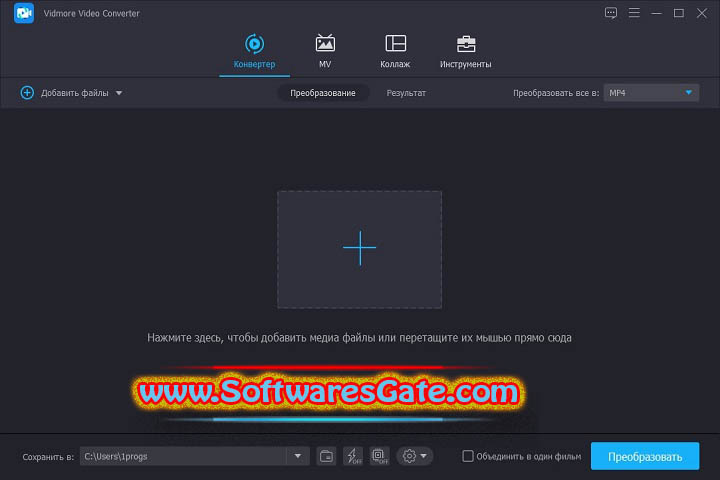Select the Конвертер tab
The image size is (720, 480).
[254, 51]
